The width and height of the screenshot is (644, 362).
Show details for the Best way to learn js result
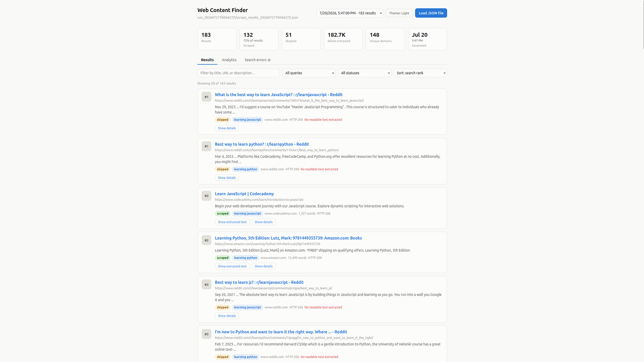(227, 316)
